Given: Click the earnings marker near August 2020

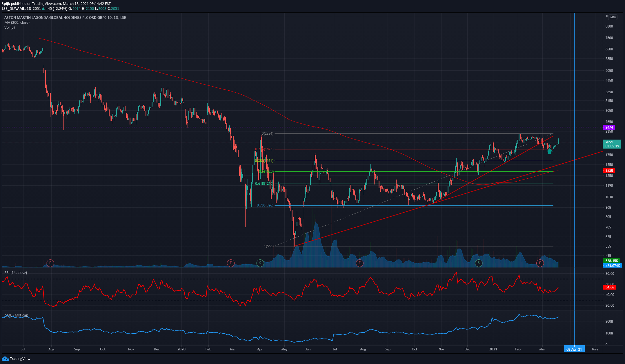Looking at the screenshot, I should coord(359,263).
